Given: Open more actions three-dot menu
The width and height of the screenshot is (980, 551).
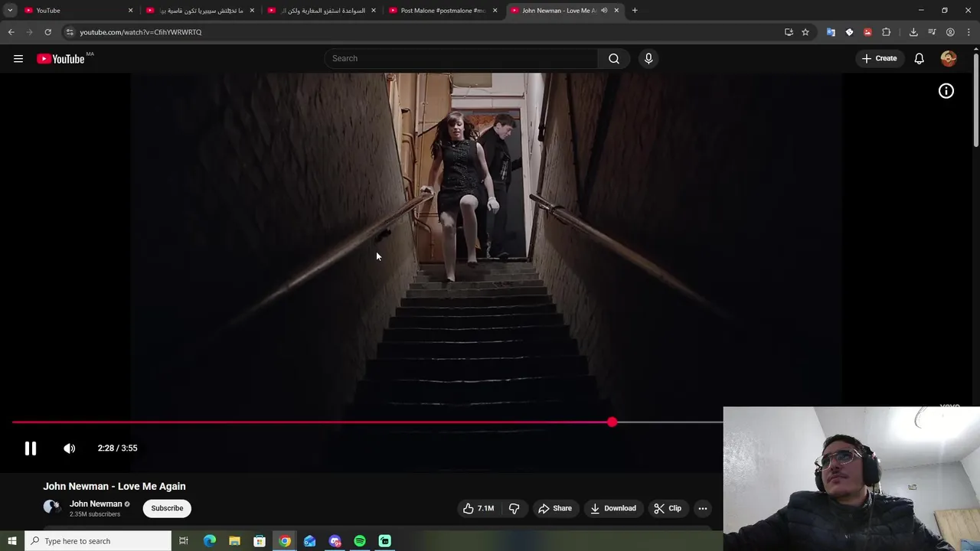Looking at the screenshot, I should 702,508.
